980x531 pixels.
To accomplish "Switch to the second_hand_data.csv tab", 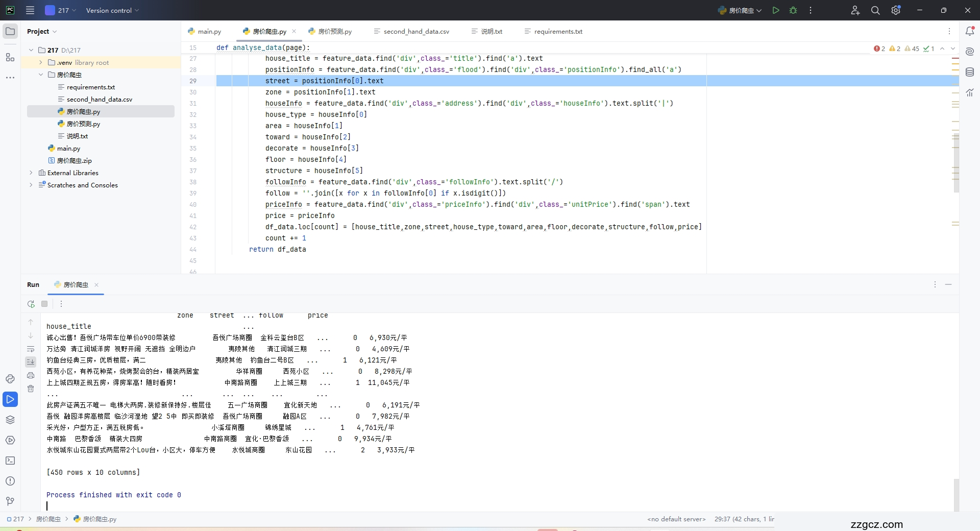I will (416, 31).
